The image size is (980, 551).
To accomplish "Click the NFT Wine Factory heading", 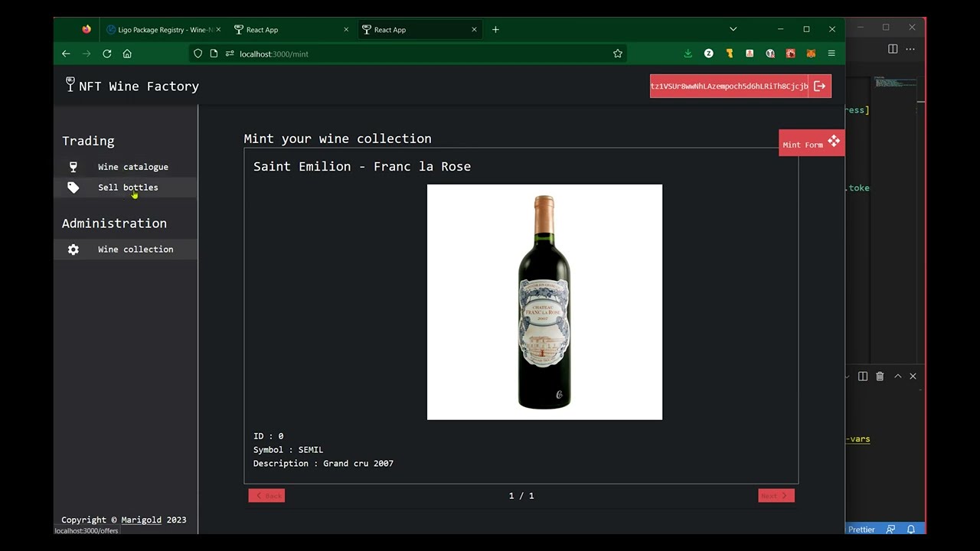I will pyautogui.click(x=139, y=86).
